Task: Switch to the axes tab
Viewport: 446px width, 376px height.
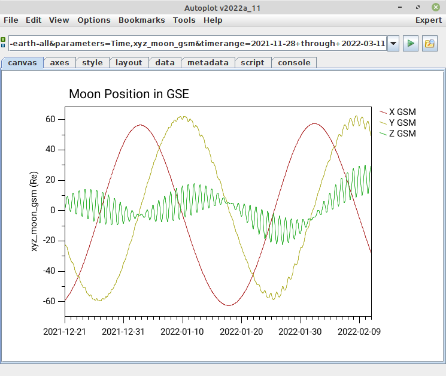Action: [x=59, y=63]
